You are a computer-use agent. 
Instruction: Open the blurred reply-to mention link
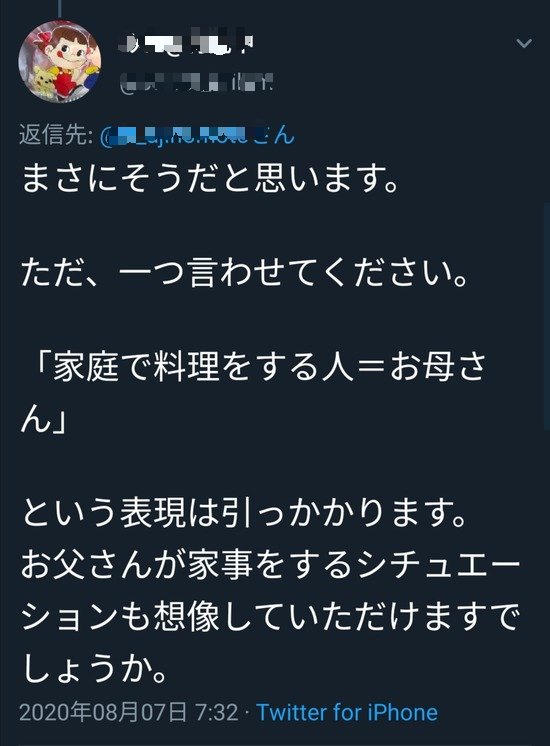pos(197,135)
